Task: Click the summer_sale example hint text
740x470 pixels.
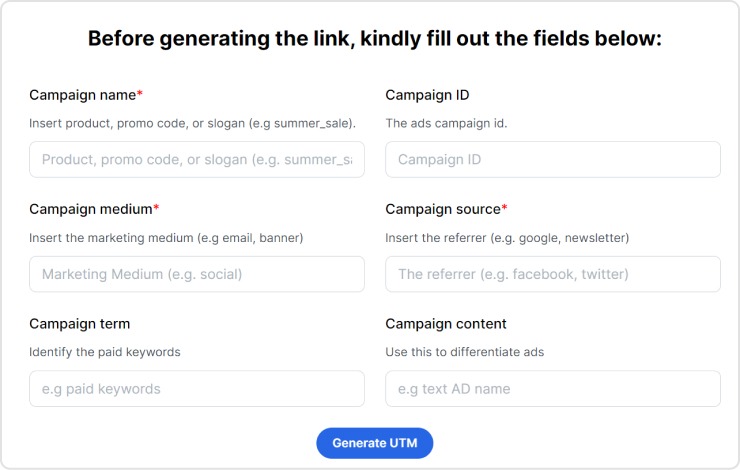Action: [x=192, y=124]
